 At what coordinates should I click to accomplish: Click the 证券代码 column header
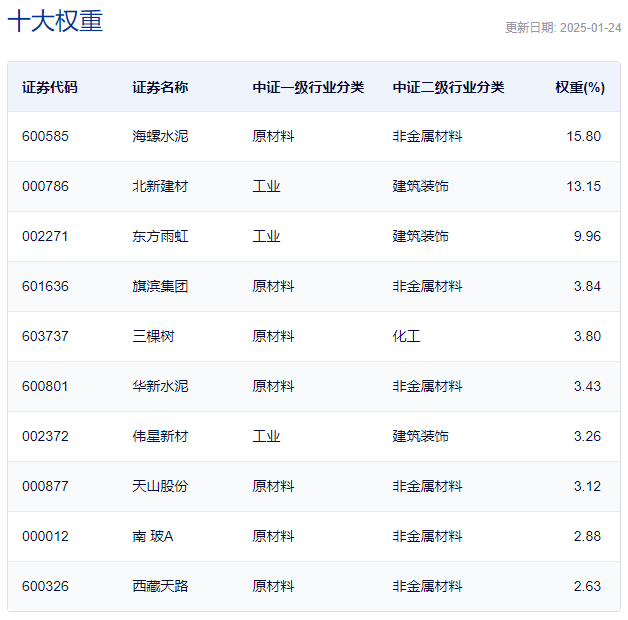point(49,87)
